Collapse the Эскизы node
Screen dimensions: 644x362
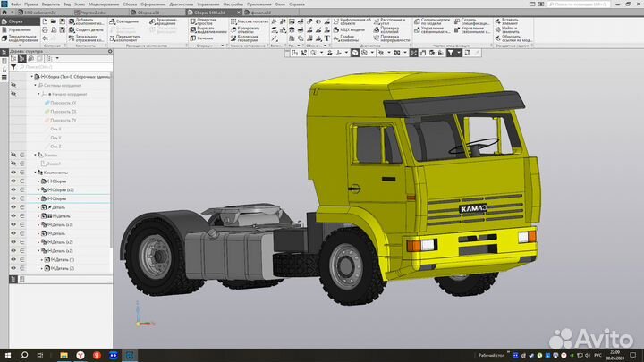click(x=35, y=155)
